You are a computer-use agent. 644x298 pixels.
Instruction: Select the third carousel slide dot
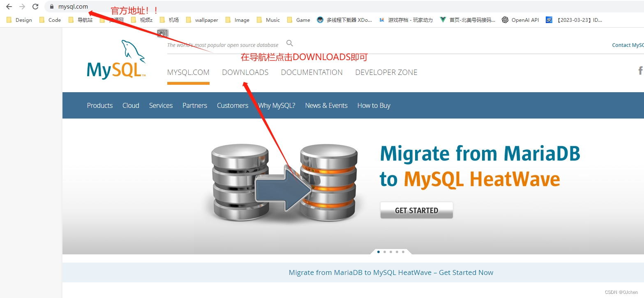pos(390,251)
